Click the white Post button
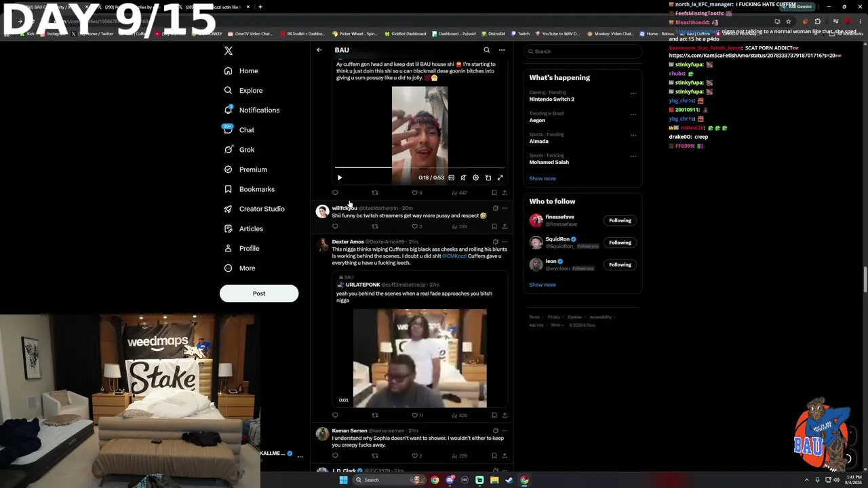Viewport: 868px width, 488px height. pyautogui.click(x=259, y=293)
